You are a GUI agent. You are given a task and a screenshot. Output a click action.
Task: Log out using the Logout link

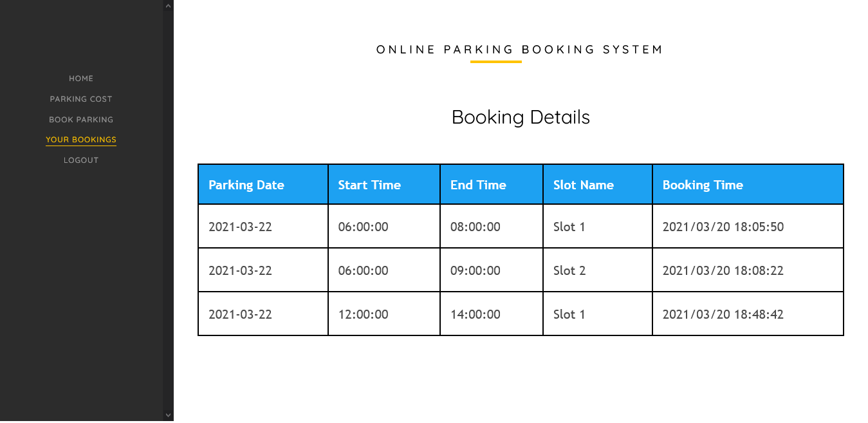coord(81,160)
